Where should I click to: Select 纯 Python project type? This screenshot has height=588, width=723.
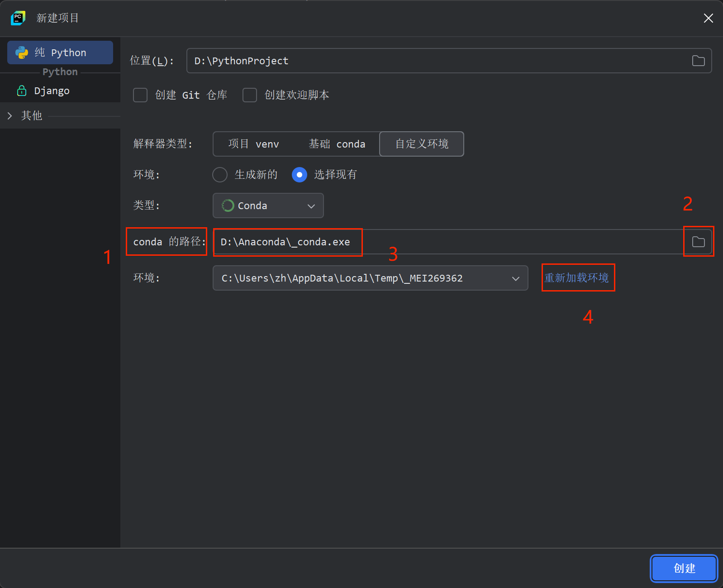pos(60,53)
